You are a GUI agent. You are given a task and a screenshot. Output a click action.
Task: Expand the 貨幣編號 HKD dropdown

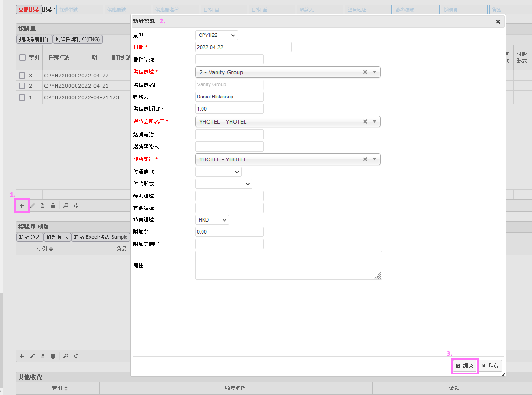(x=212, y=220)
